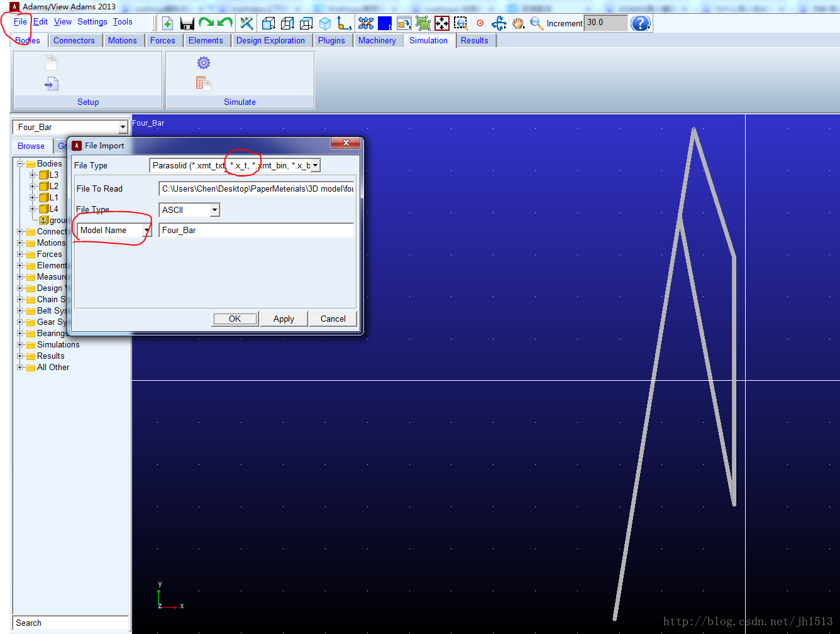Activate the magnifier zoom tool
The height and width of the screenshot is (634, 840).
click(536, 24)
